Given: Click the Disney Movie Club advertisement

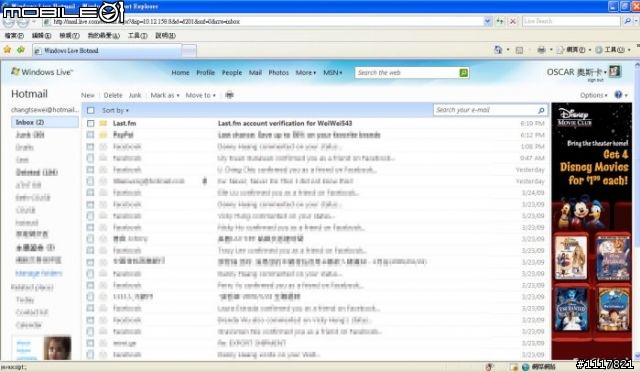Looking at the screenshot, I should [x=591, y=231].
